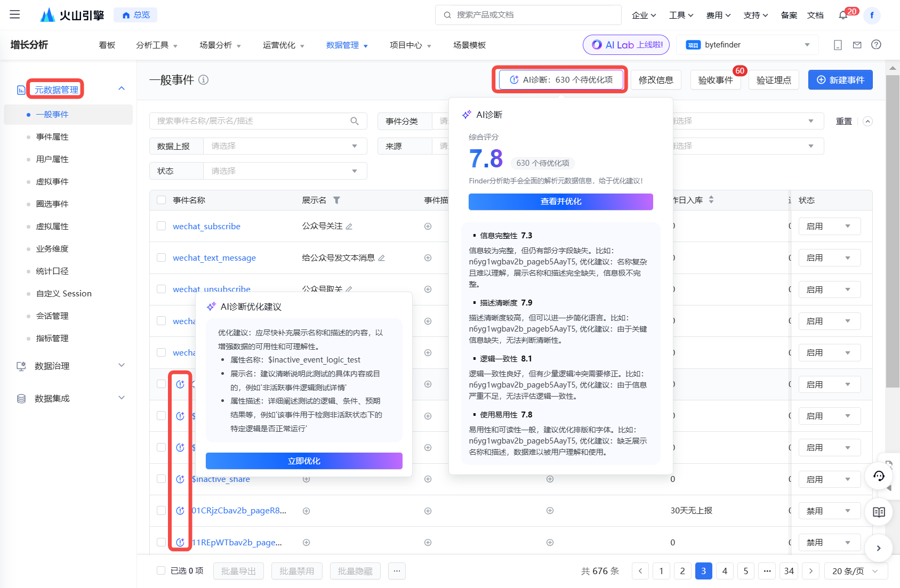Click the 修改信息 button
900x588 pixels.
656,80
